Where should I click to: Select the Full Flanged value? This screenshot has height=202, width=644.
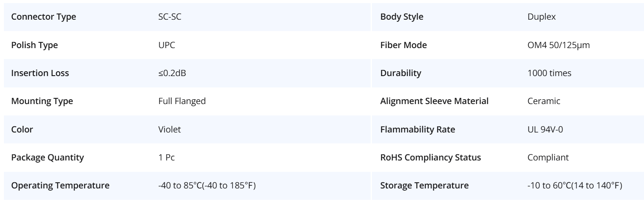click(x=182, y=101)
